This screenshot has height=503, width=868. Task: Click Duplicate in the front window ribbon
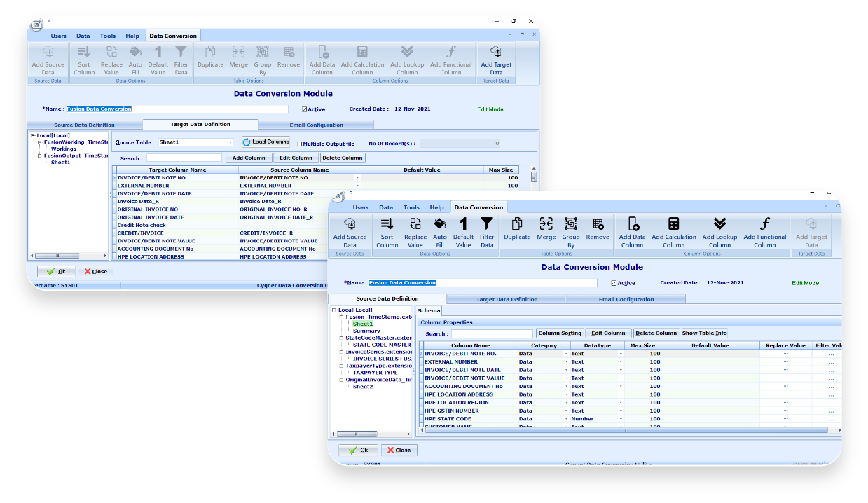tap(517, 228)
